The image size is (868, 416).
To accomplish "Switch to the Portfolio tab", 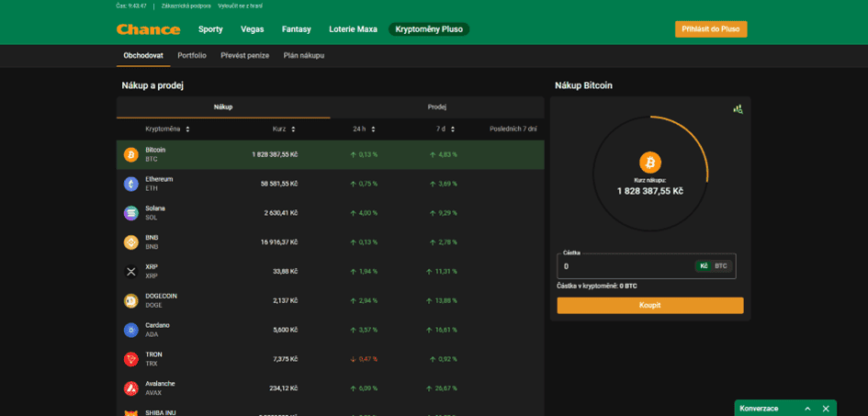I will (192, 56).
